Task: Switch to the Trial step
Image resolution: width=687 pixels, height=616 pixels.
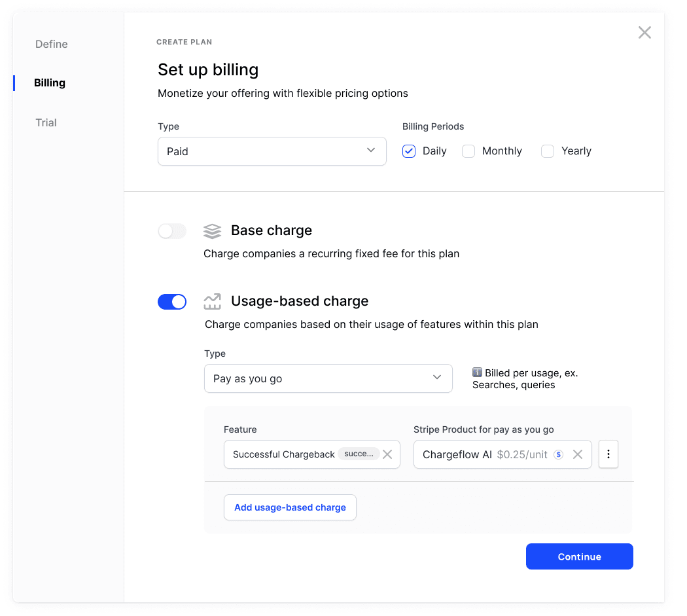Action: (x=46, y=123)
